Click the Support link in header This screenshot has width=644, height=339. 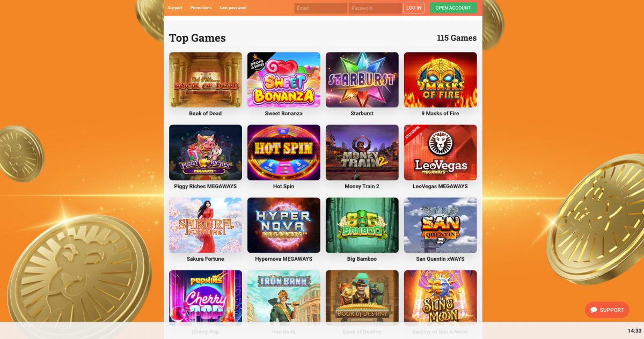(x=175, y=8)
